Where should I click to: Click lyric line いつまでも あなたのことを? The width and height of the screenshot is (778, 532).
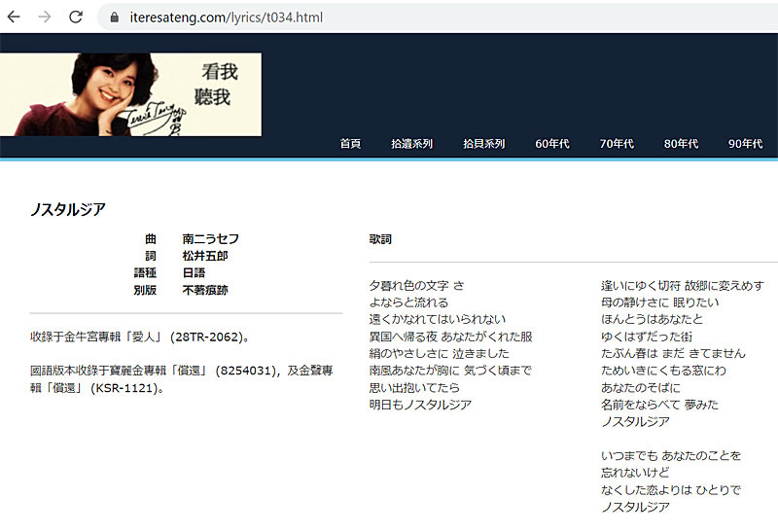pyautogui.click(x=671, y=455)
